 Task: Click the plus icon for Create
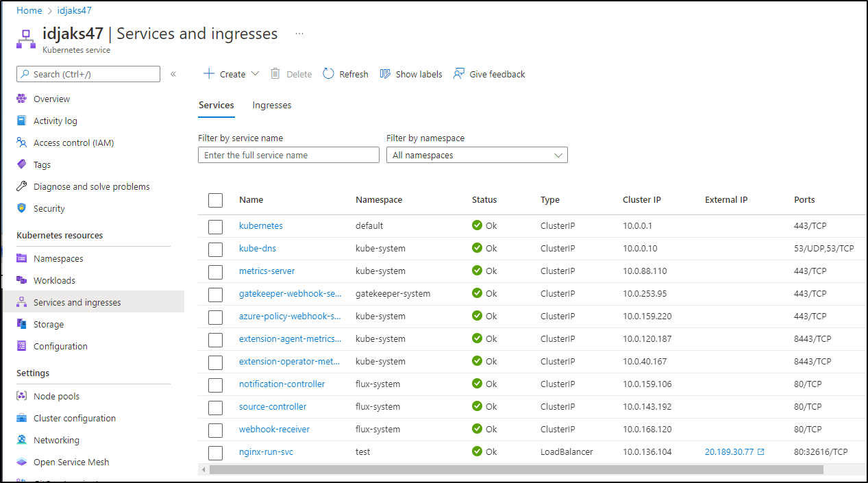pos(209,73)
